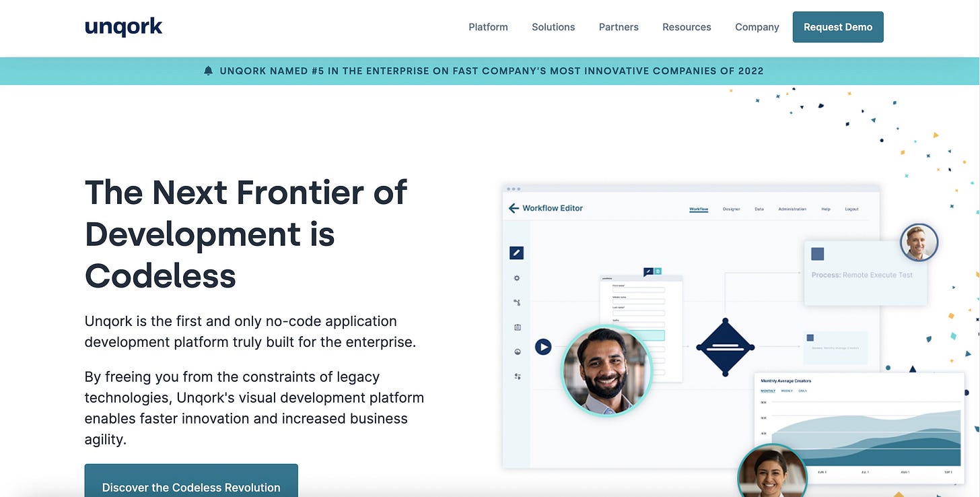
Task: Click the Request Demo button
Action: (838, 27)
